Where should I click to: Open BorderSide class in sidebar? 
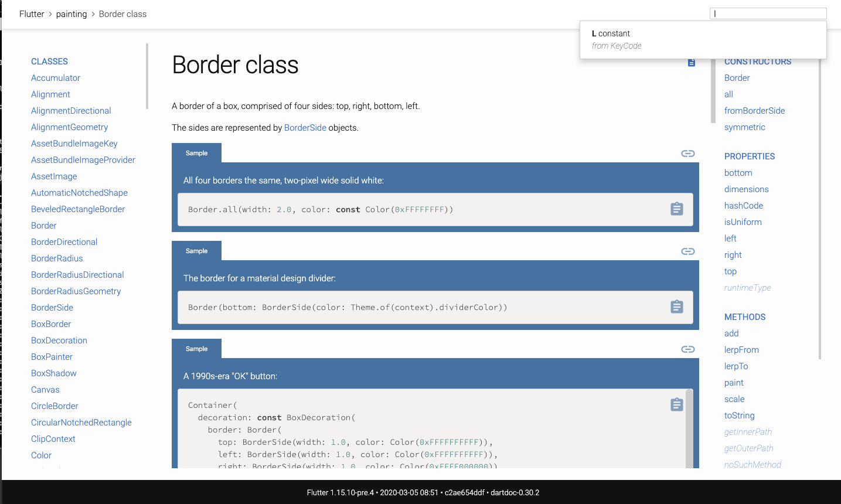click(x=52, y=308)
